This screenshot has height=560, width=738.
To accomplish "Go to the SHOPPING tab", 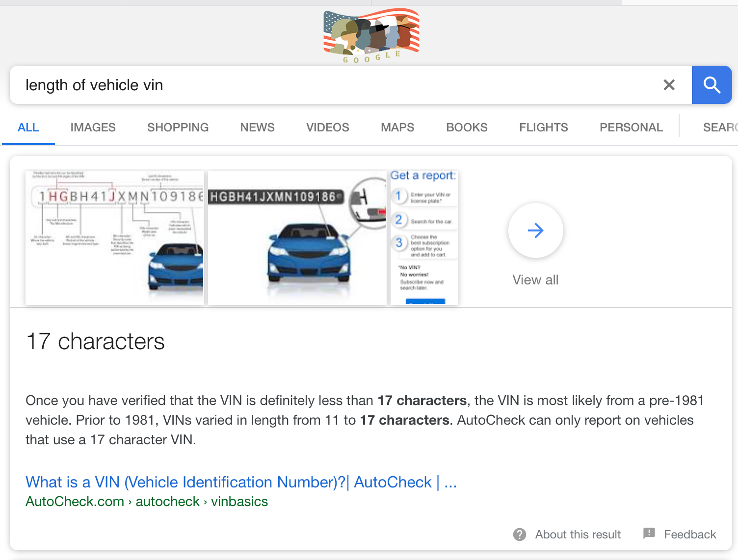I will point(178,127).
